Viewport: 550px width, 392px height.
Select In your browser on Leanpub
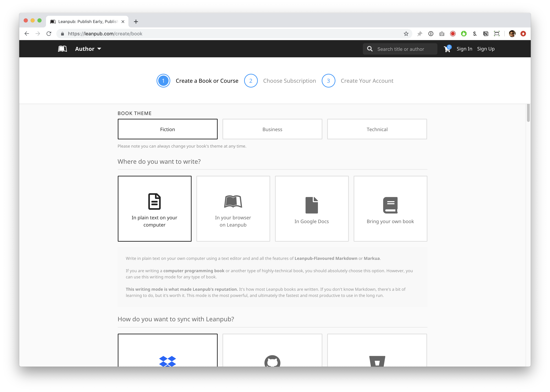pyautogui.click(x=233, y=209)
